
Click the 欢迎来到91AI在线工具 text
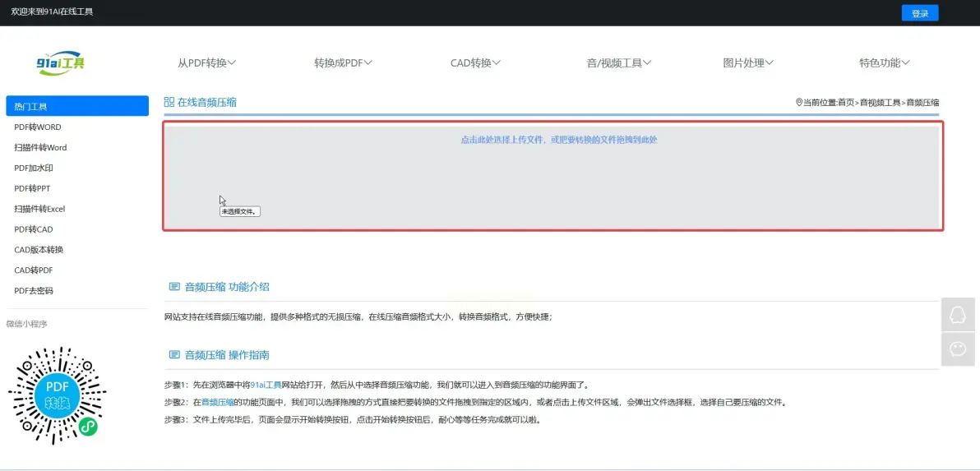point(52,12)
